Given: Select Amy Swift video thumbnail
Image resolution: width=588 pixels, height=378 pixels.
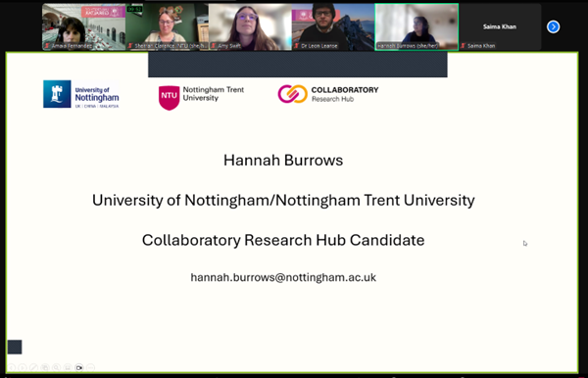Looking at the screenshot, I should pyautogui.click(x=250, y=27).
